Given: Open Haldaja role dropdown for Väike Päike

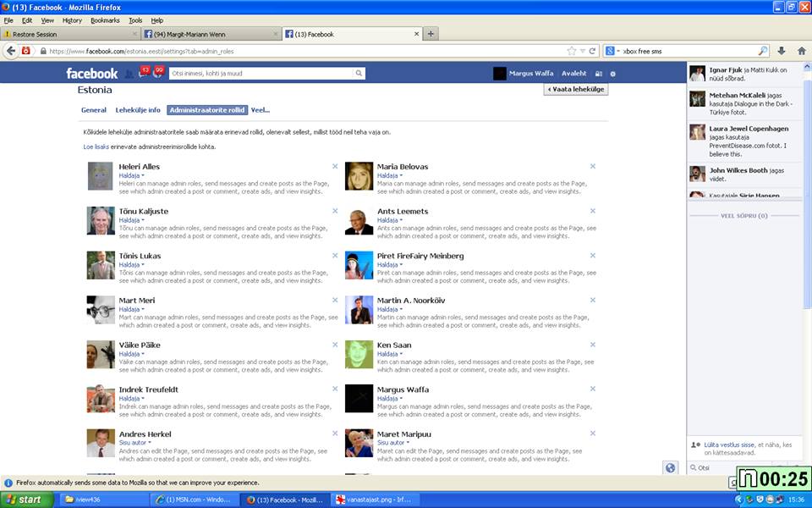Looking at the screenshot, I should (132, 354).
